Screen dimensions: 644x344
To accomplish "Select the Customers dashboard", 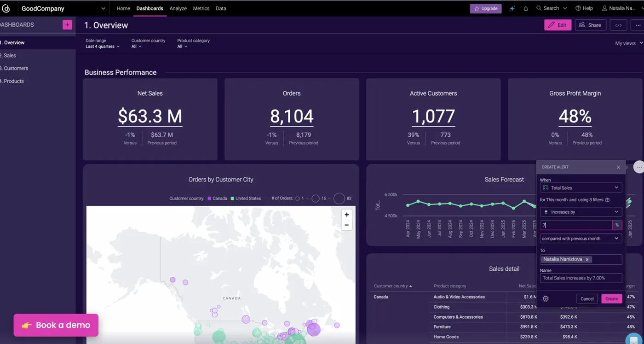I will click(x=38, y=68).
